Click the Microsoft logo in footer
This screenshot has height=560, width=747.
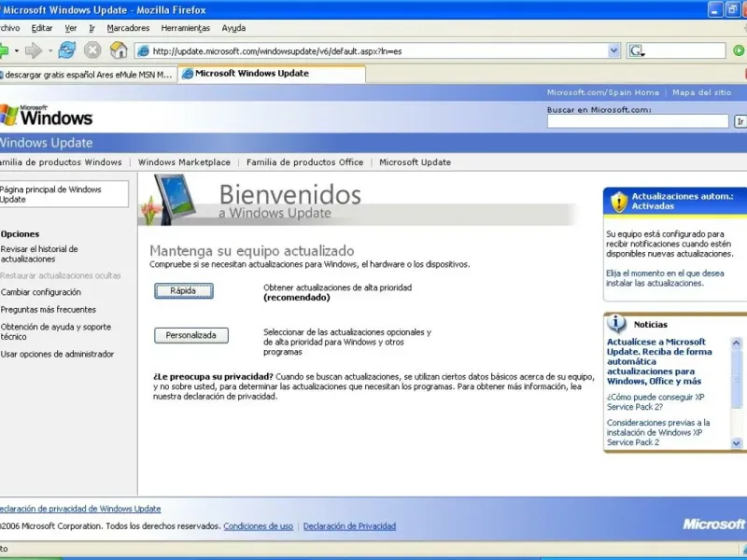click(713, 524)
